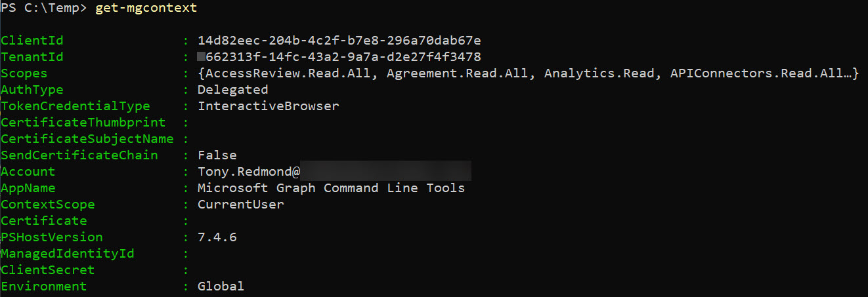
Task: Click the AuthType value Delegated
Action: tap(232, 90)
